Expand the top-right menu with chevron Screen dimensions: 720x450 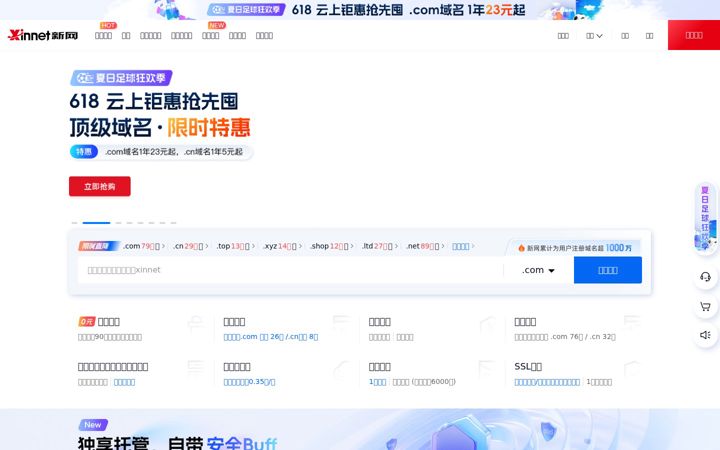tap(594, 36)
